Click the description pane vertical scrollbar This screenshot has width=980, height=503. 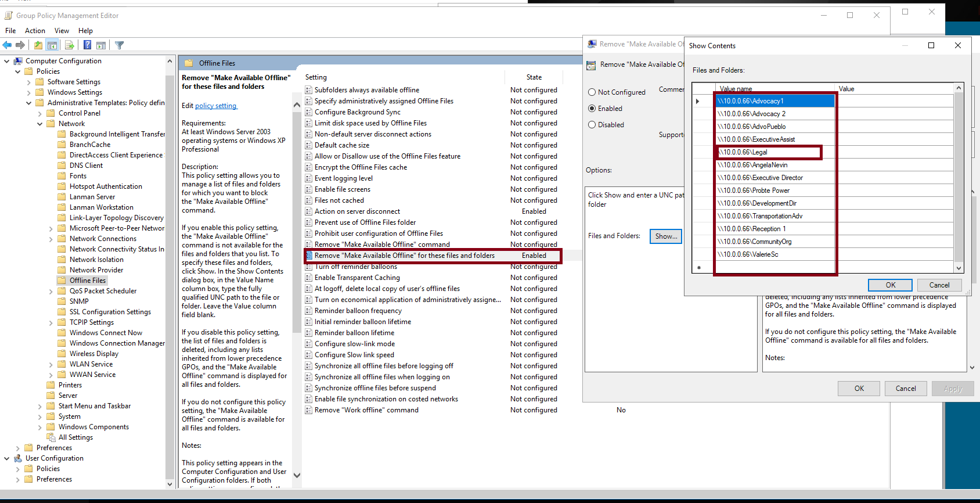click(297, 290)
